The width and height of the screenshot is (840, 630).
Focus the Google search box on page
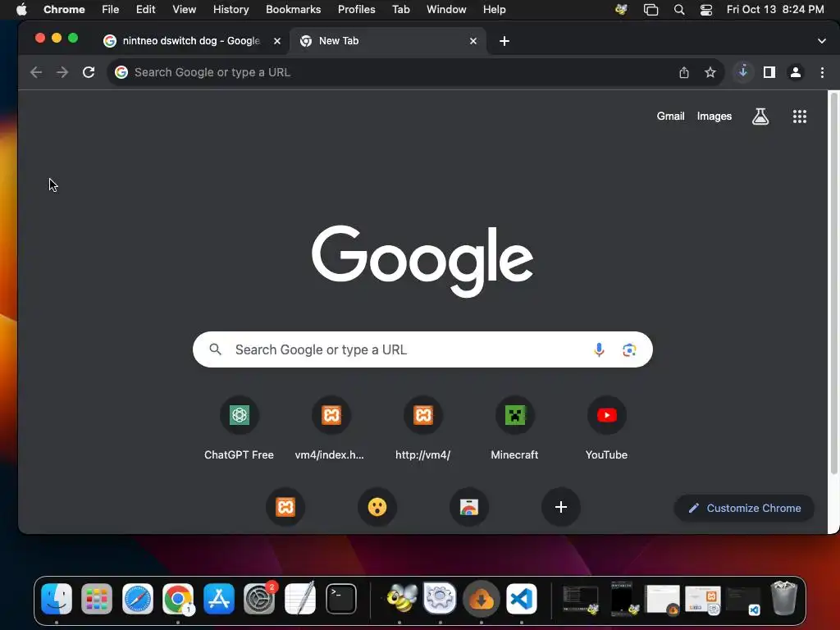click(422, 349)
